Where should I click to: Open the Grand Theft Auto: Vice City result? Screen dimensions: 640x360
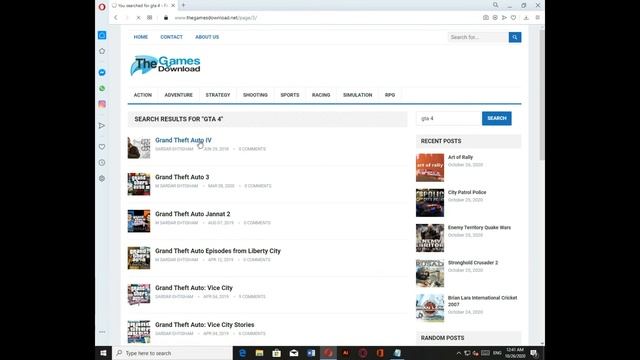click(194, 288)
